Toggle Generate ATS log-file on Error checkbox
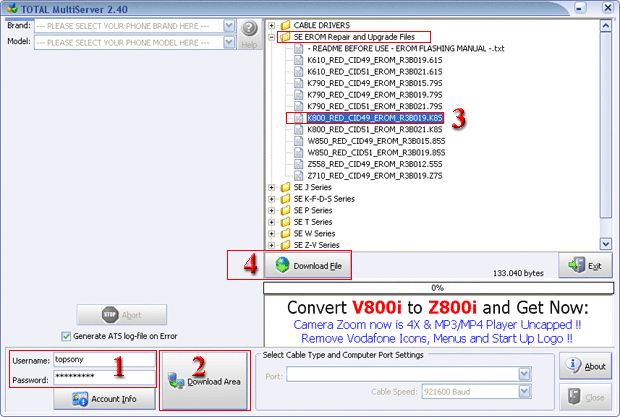This screenshot has height=417, width=620. click(66, 336)
